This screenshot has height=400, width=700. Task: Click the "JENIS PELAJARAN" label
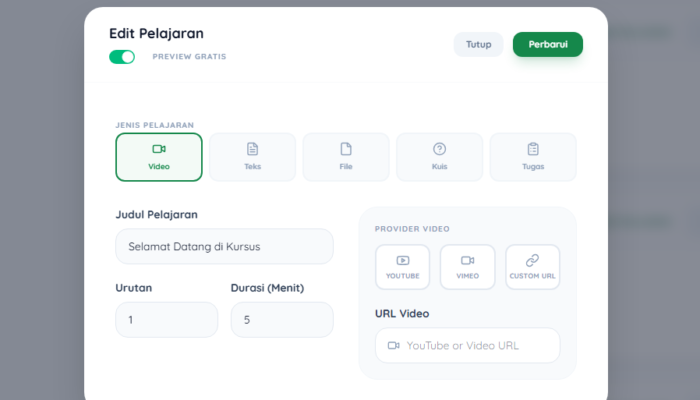pyautogui.click(x=154, y=125)
